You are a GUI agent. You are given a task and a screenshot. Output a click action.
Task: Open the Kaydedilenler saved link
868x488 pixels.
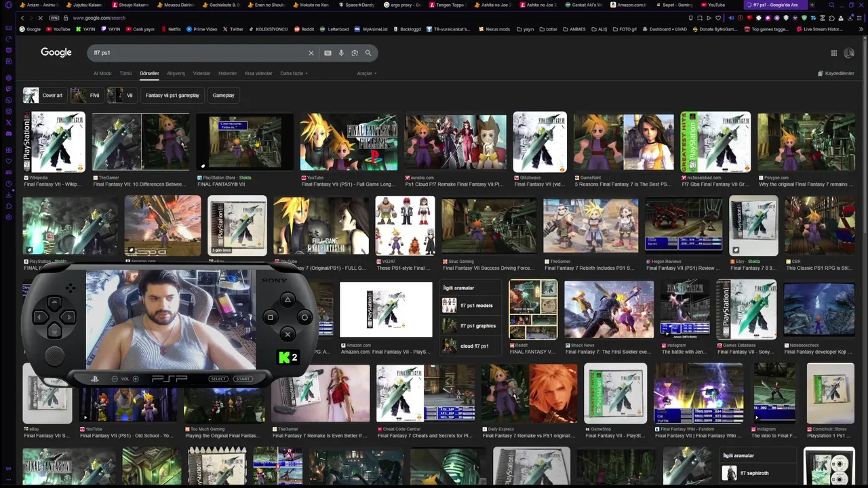tap(835, 73)
